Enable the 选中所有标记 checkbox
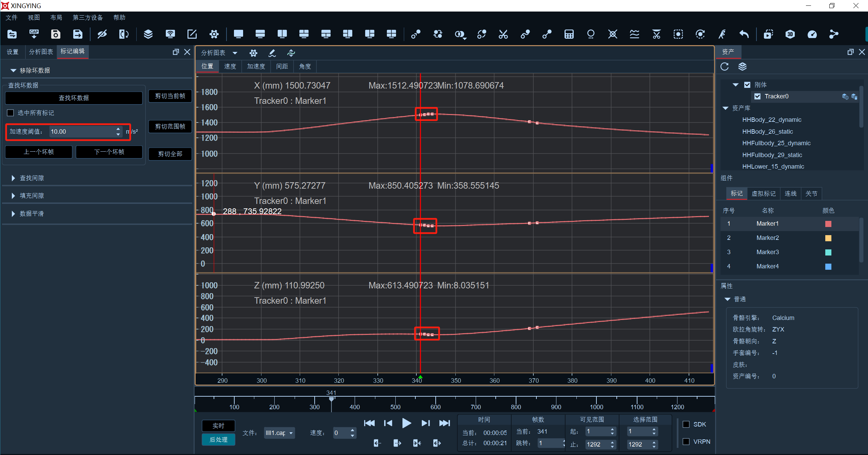Screen dimensions: 868x455 point(11,113)
